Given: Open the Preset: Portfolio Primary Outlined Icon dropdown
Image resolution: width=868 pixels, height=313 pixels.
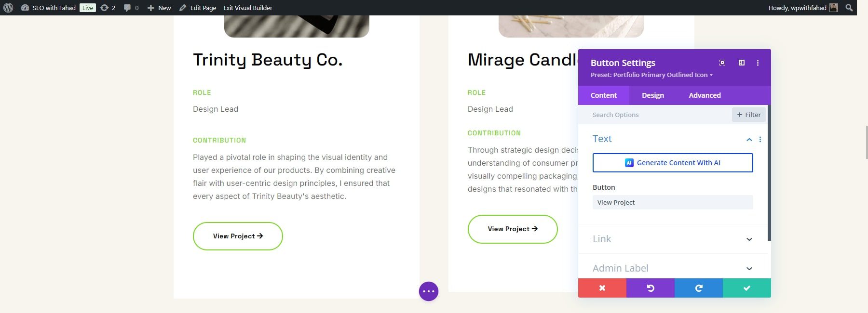Looking at the screenshot, I should tap(652, 75).
